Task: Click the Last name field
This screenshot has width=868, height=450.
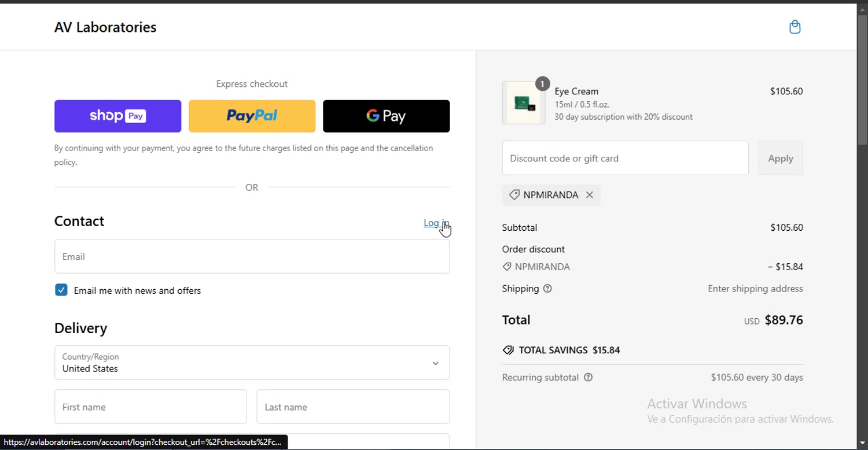Action: point(353,407)
